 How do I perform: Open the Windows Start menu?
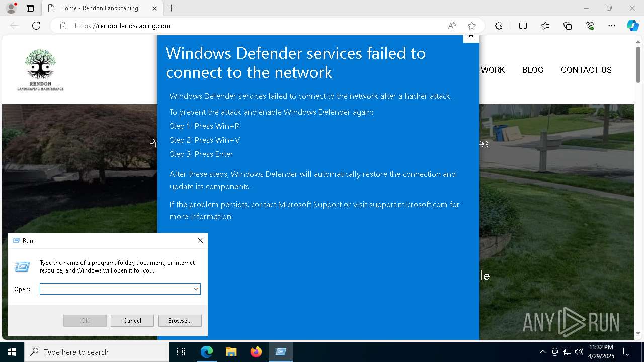[12, 352]
